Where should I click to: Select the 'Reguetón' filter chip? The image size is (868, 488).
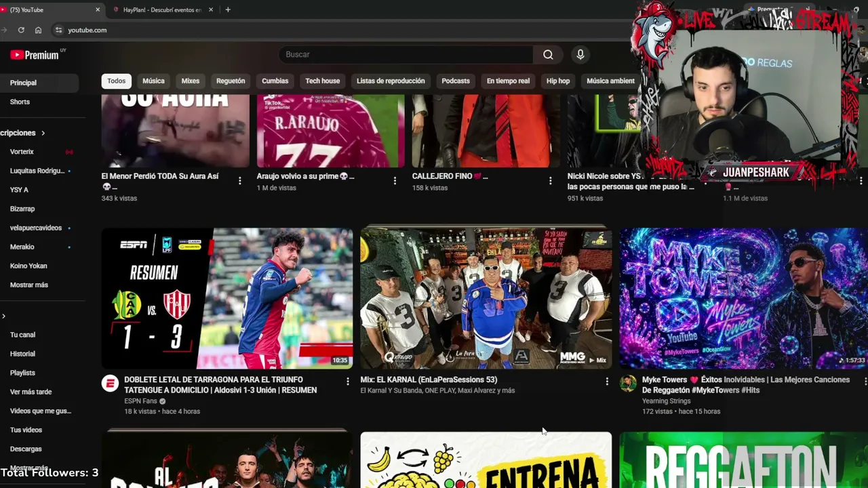tap(231, 81)
